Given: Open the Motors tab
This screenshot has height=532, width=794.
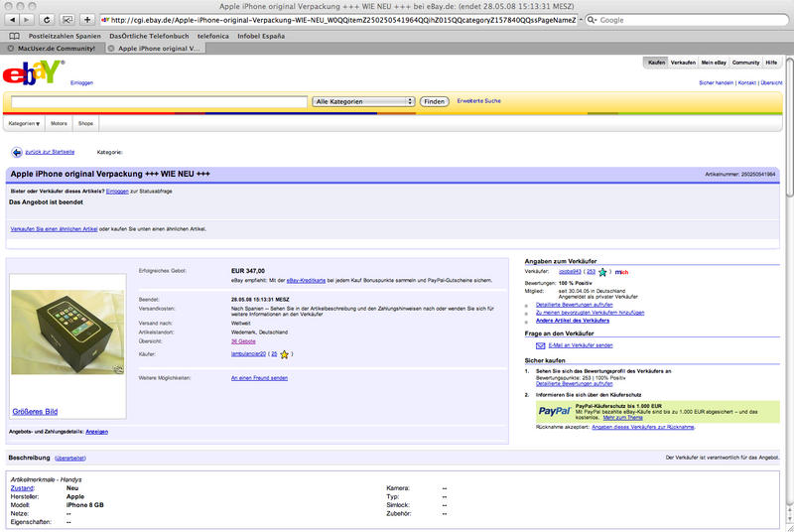Looking at the screenshot, I should point(59,123).
